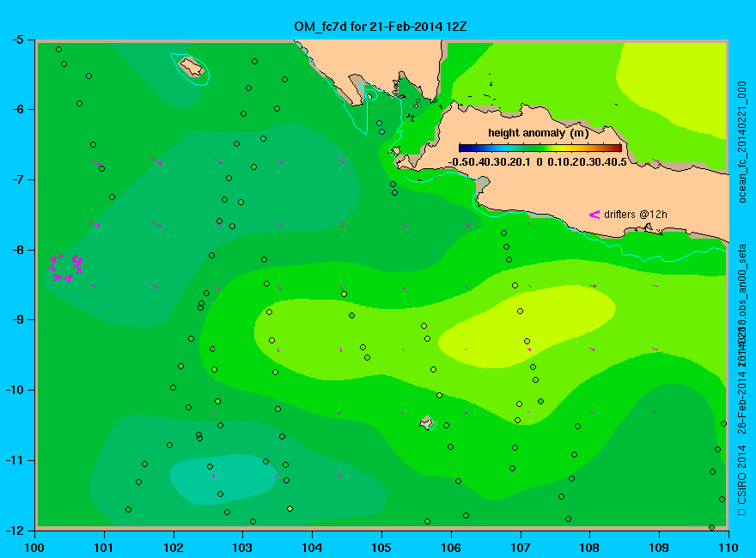Viewport: 756px width, 558px height.
Task: Click the x-axis label 110
Action: (x=728, y=548)
